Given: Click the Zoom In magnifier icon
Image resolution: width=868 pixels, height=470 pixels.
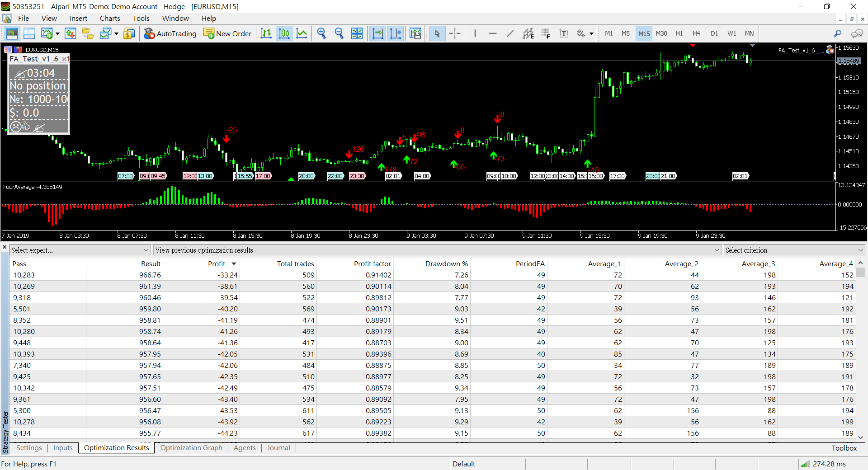Looking at the screenshot, I should [321, 33].
